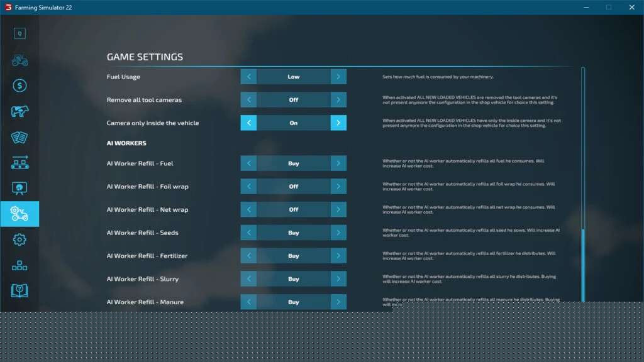Select the 'Camera only inside the vehicle' label

pyautogui.click(x=153, y=123)
